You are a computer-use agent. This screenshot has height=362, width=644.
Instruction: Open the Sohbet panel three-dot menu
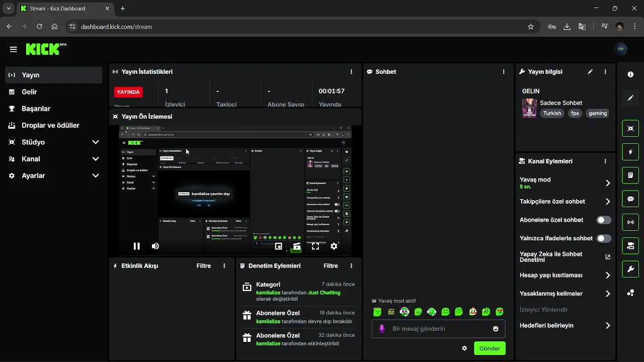pos(503,72)
